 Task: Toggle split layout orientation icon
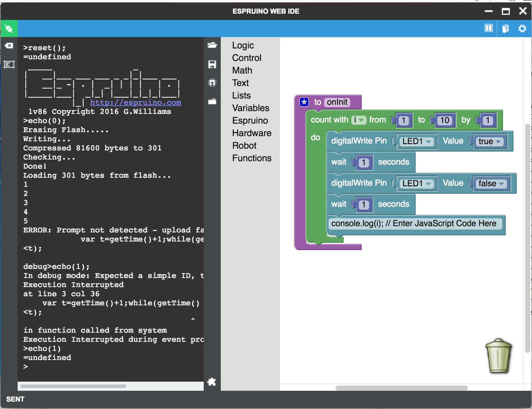(x=488, y=28)
